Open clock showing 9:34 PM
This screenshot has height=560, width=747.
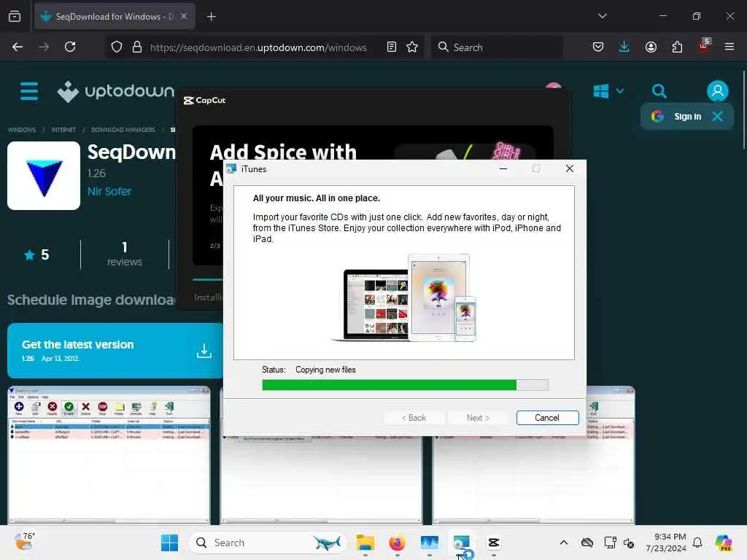pos(666,542)
